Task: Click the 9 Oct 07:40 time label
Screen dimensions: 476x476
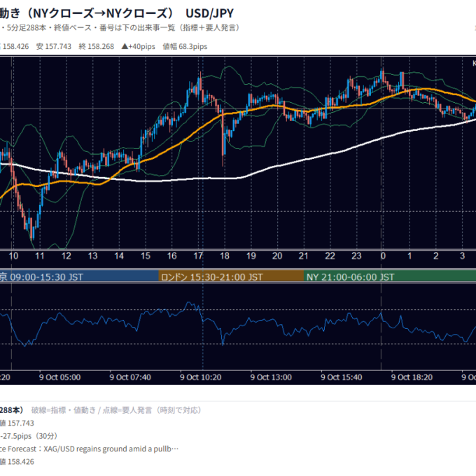Action: click(x=130, y=377)
